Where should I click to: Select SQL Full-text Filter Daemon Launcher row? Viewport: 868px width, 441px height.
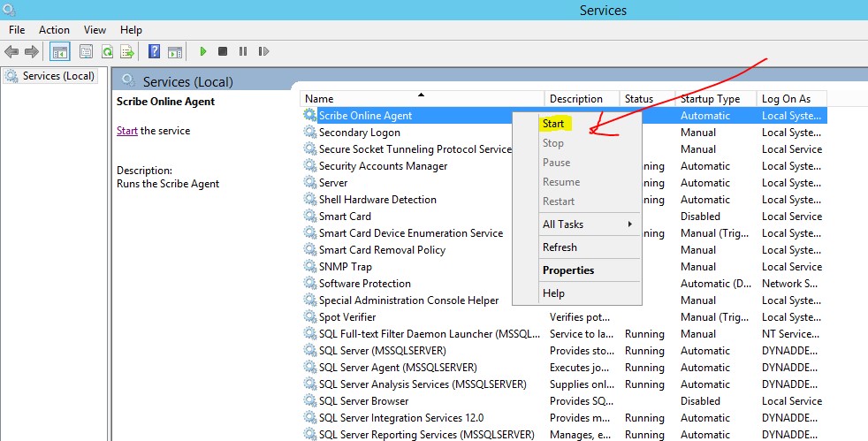click(429, 334)
